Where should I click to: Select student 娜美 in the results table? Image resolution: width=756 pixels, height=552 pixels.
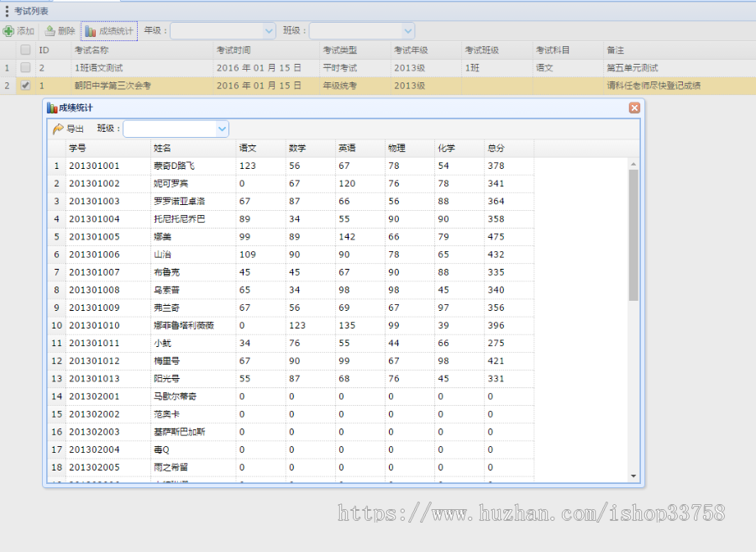pos(165,237)
